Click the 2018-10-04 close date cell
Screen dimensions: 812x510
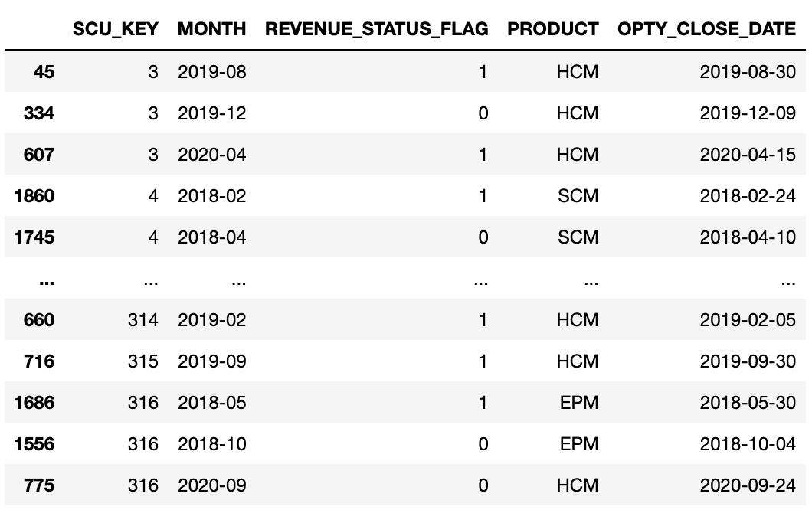point(748,443)
